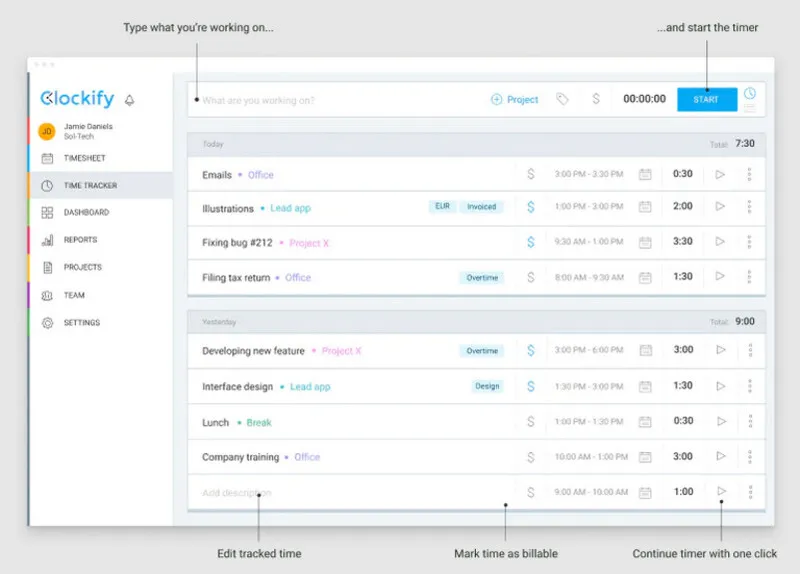Open more options for Company training

pos(750,457)
